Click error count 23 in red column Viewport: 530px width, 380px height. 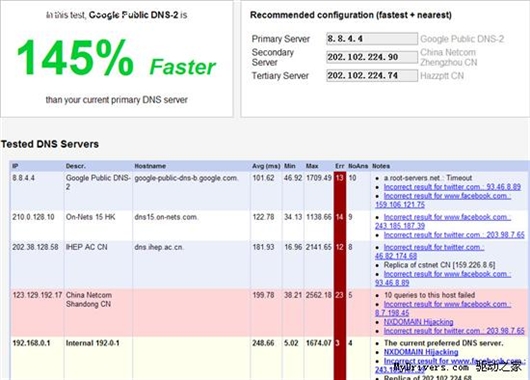pos(340,295)
